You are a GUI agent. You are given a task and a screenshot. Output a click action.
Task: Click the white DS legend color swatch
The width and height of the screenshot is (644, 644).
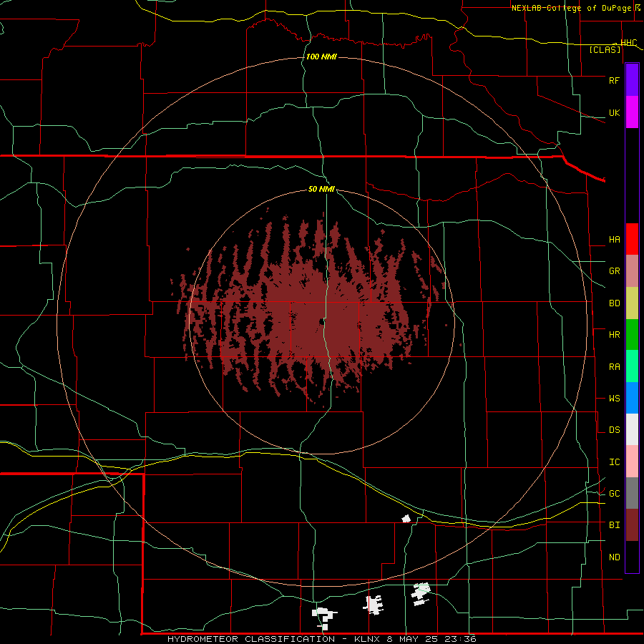pyautogui.click(x=632, y=429)
